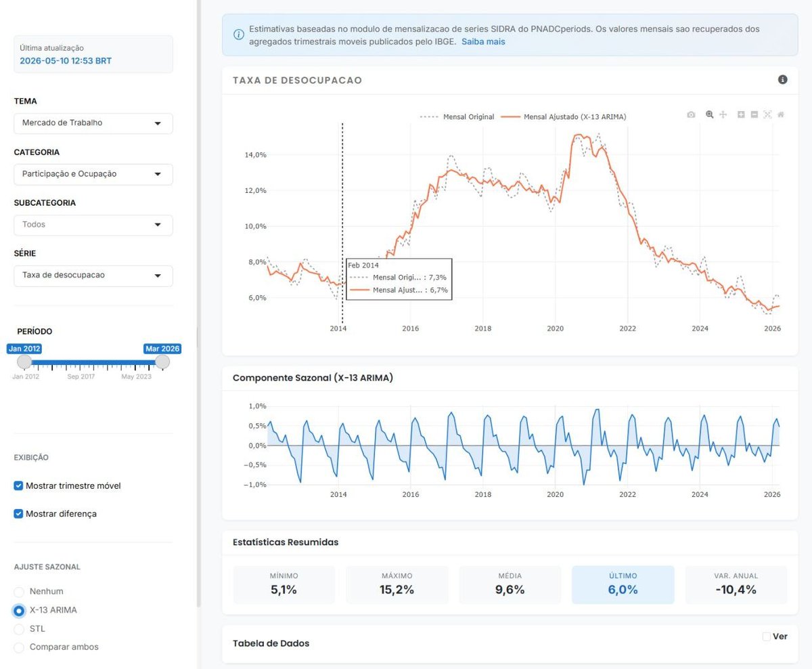Click the Mínimo 5,1% statistic card
Viewport: 812px width, 669px height.
284,584
